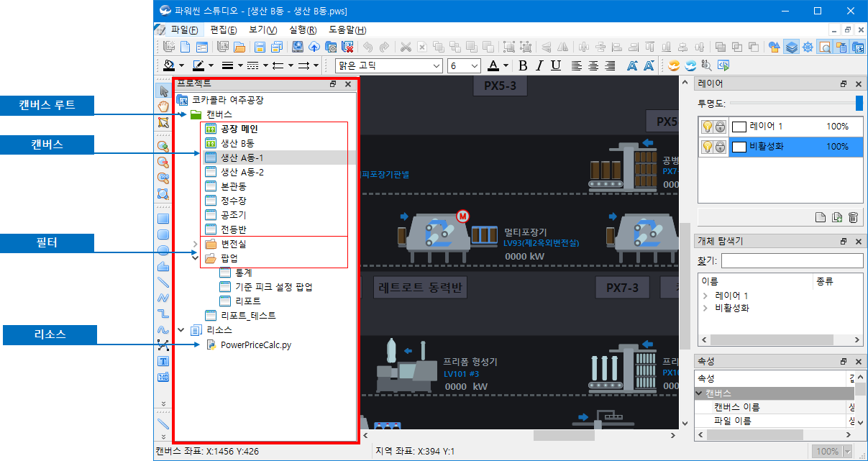Select the 정수장 canvas
Screen dimensions: 868x461
point(234,201)
